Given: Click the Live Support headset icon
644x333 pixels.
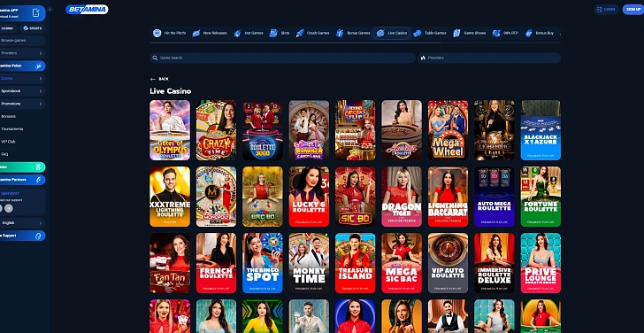Looking at the screenshot, I should pyautogui.click(x=38, y=236).
